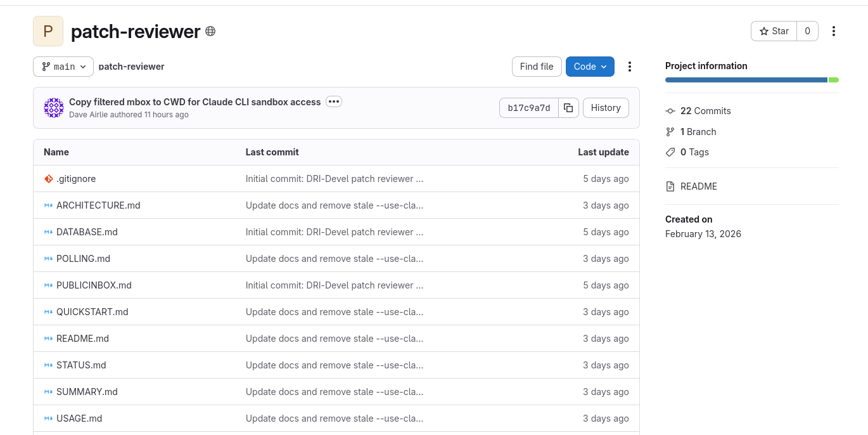Click the README document icon in sidebar

(x=670, y=186)
